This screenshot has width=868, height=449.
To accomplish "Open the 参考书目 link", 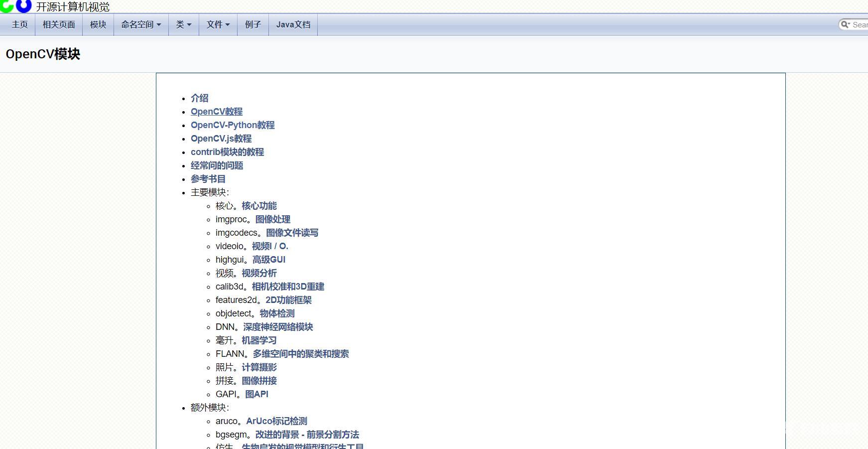I will (x=208, y=179).
